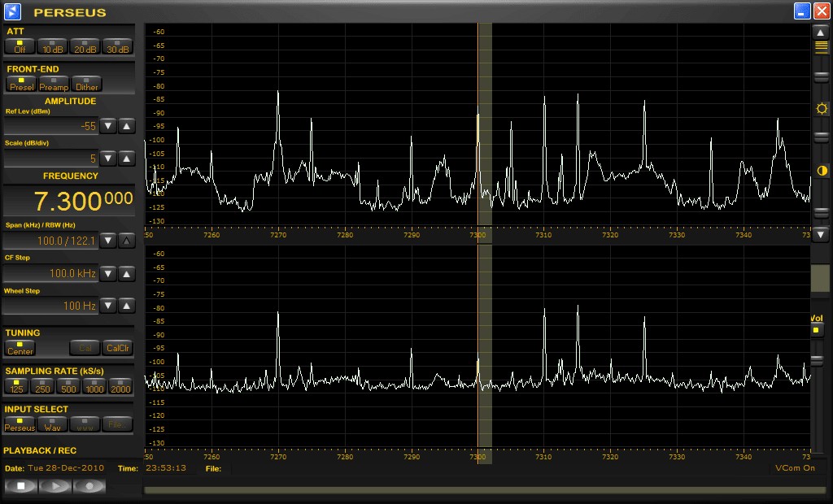Select Wav as the input source

click(x=53, y=424)
